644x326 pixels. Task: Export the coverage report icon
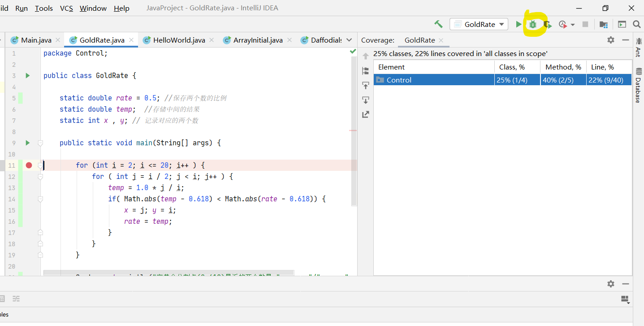click(366, 114)
